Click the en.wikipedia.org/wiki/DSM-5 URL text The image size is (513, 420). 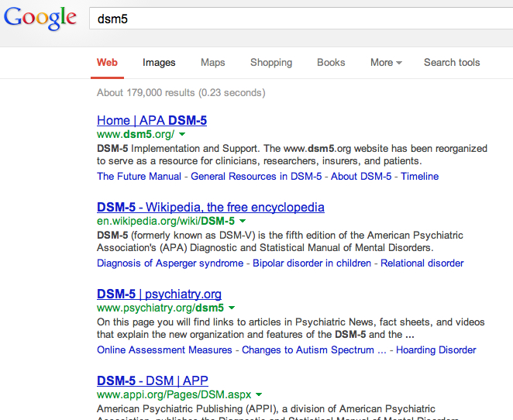[x=166, y=221]
